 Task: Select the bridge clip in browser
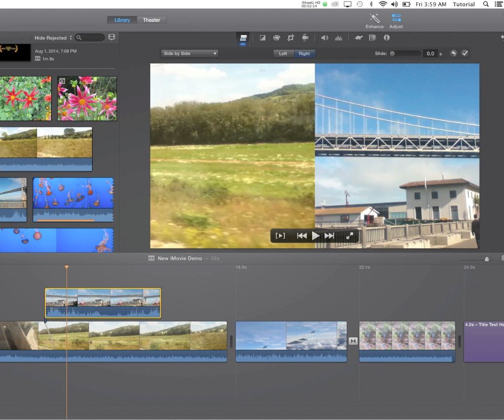click(x=13, y=200)
